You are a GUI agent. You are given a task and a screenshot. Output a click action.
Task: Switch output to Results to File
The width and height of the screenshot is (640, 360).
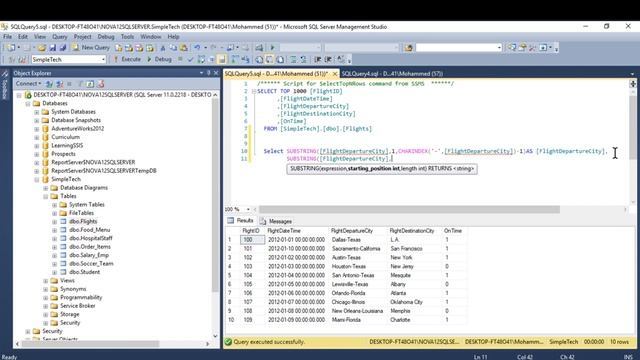(280, 59)
